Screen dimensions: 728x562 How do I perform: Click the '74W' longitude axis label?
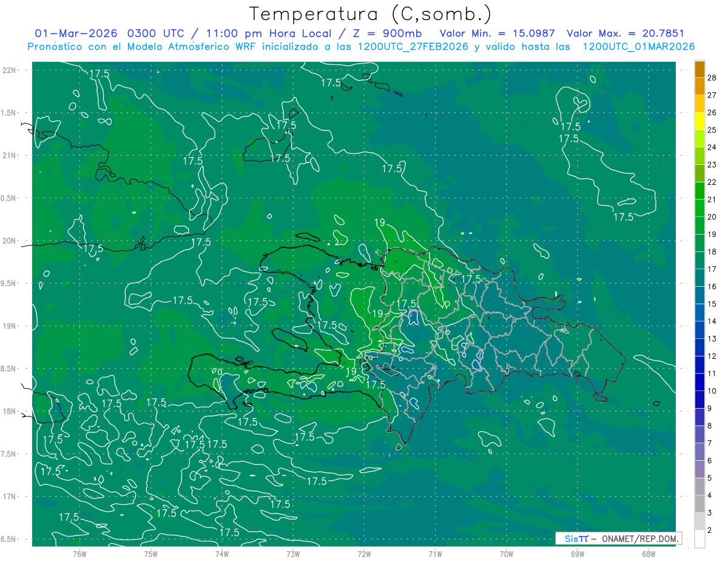[x=221, y=554]
